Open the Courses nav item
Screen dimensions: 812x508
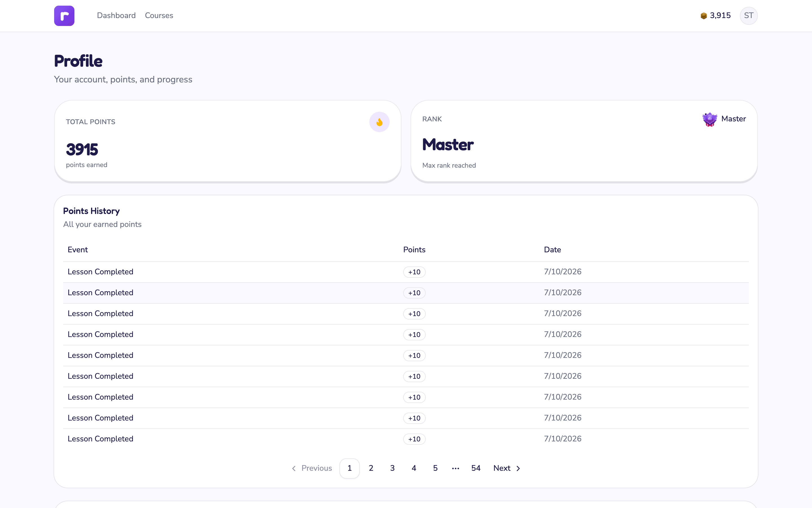[x=159, y=16]
